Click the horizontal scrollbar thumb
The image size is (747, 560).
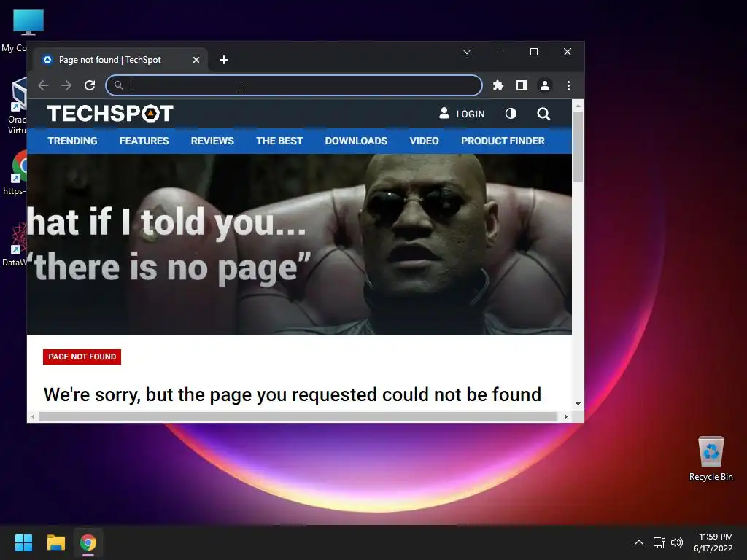click(x=298, y=416)
